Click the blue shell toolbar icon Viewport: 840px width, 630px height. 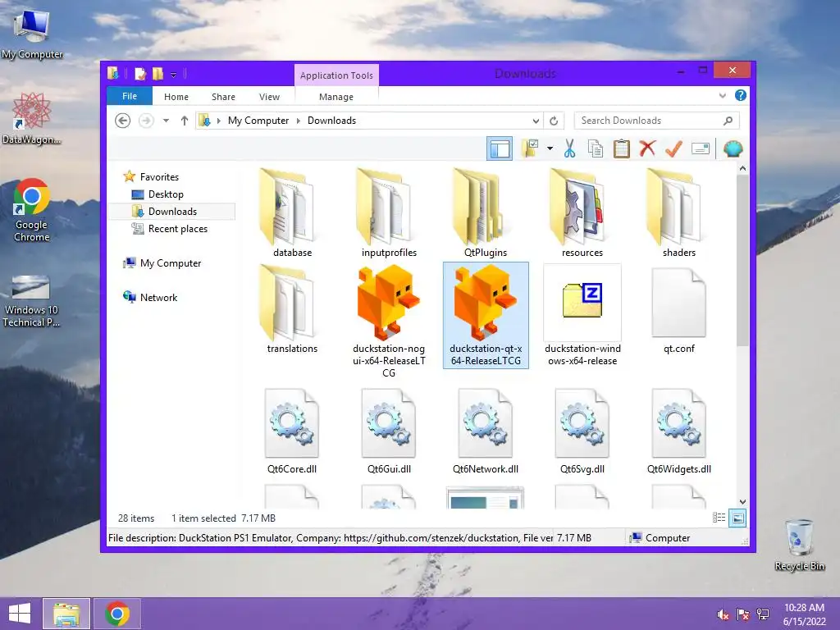click(733, 148)
